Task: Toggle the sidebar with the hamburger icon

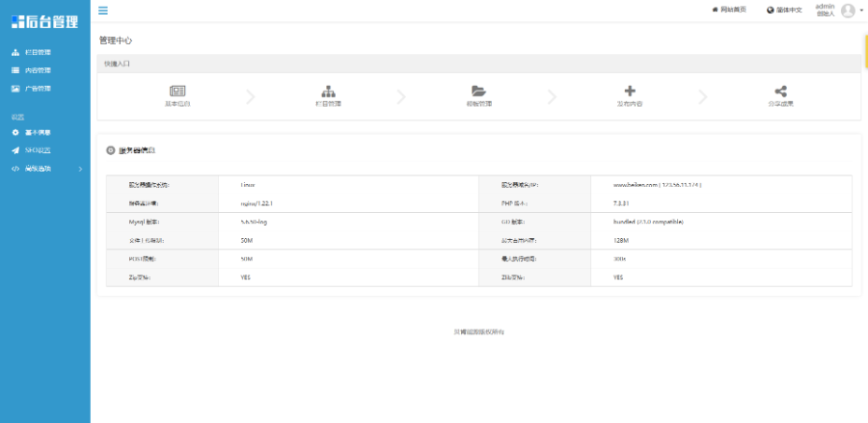Action: pos(103,11)
